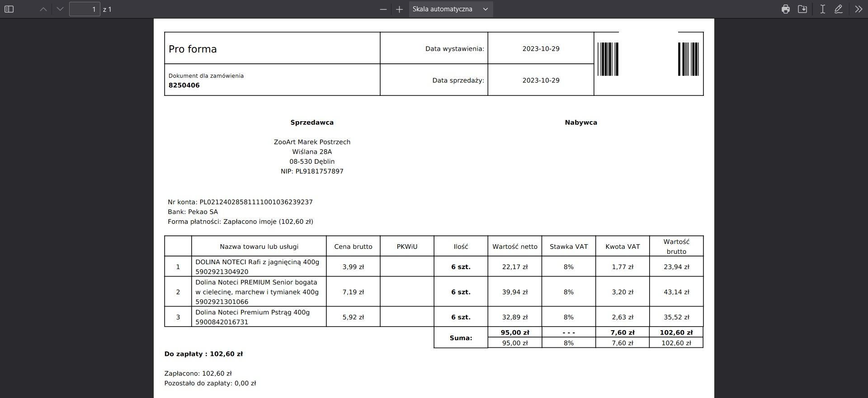Click Bank: Pekao SA text

(193, 212)
